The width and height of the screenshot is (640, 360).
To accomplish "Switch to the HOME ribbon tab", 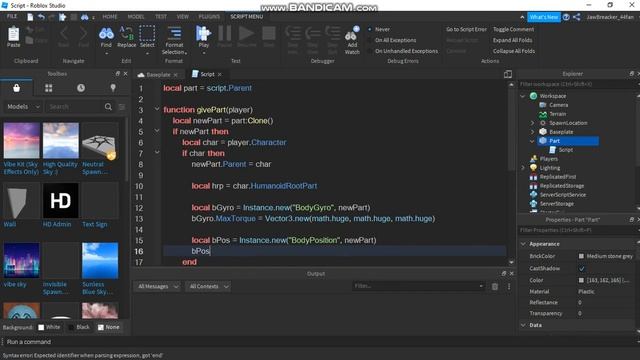I will tap(109, 17).
